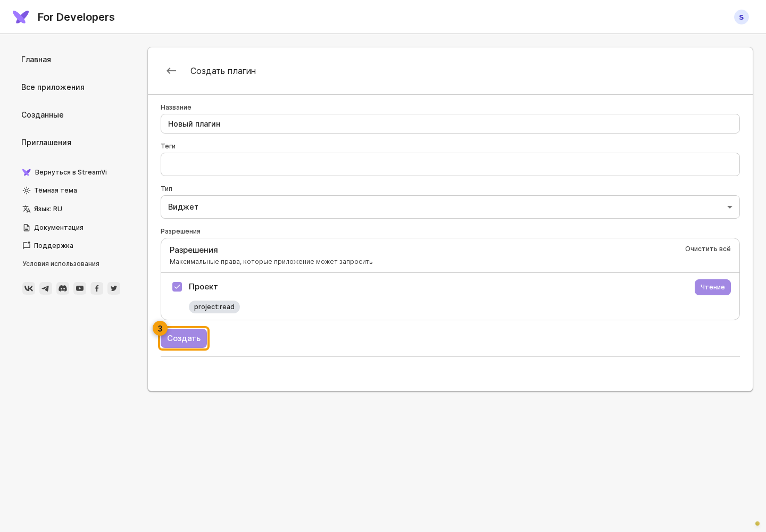
Task: Focus the Название field with Новый плагин
Action: (x=450, y=124)
